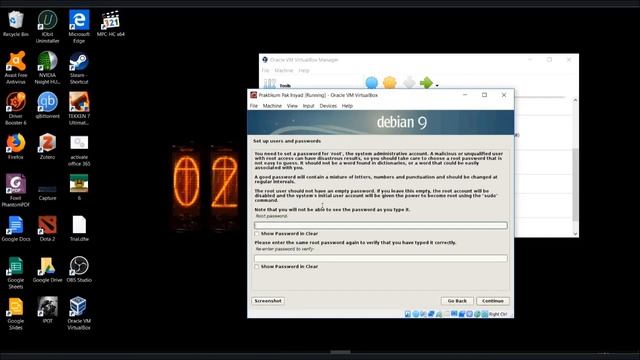Select the Firefox desktop icon

(16, 146)
